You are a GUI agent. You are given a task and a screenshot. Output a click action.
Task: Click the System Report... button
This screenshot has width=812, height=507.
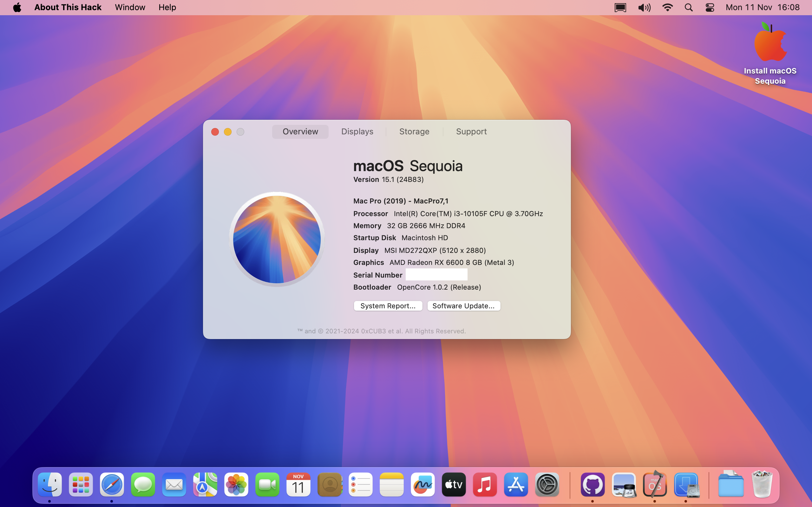(x=388, y=306)
